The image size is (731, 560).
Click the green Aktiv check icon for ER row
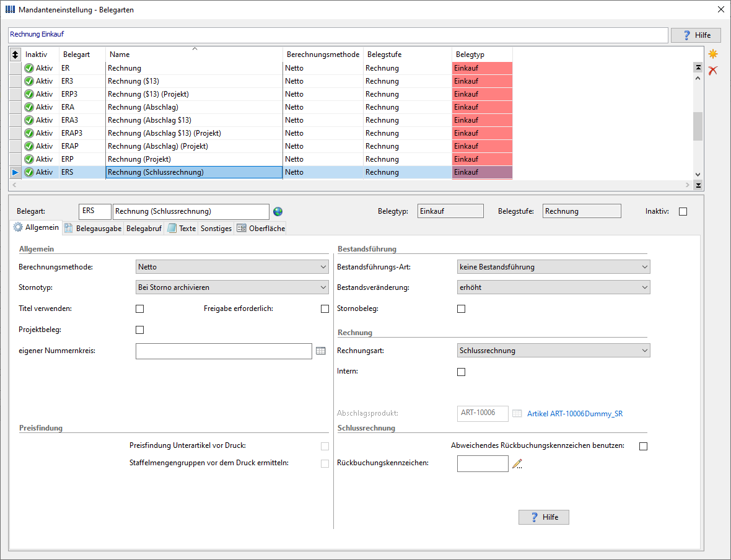click(x=29, y=68)
